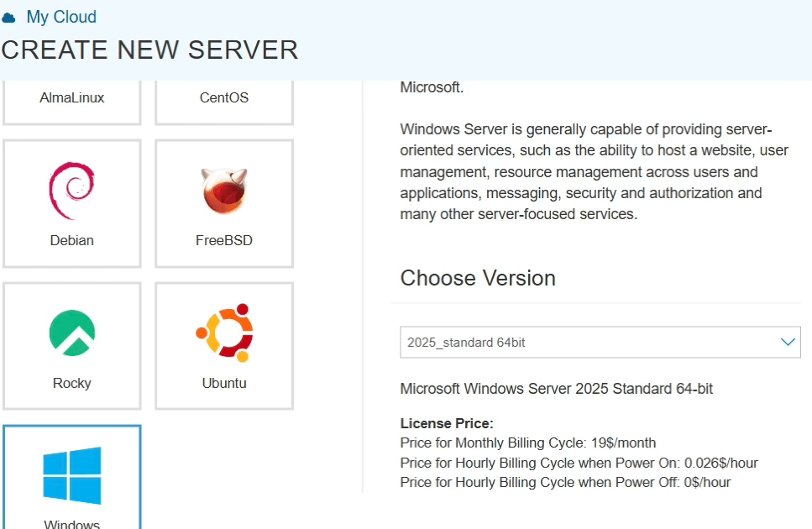
Task: Click the Choose Version section heading
Action: (478, 279)
